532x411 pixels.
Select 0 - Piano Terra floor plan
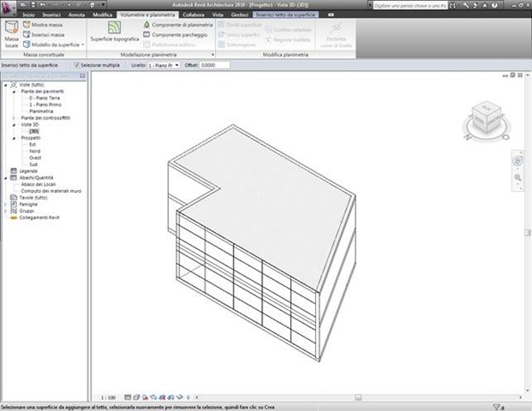[x=45, y=98]
